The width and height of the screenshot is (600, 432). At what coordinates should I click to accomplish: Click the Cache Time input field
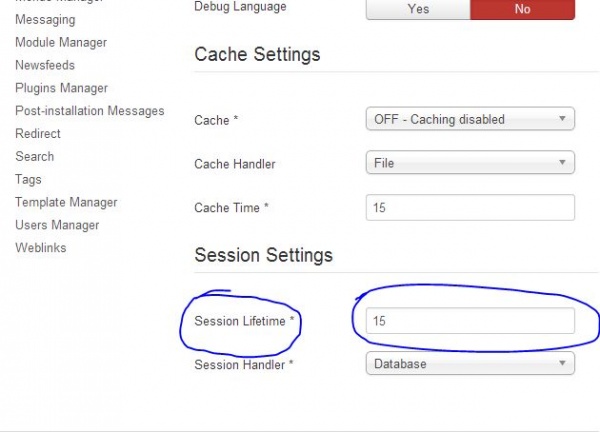(470, 207)
